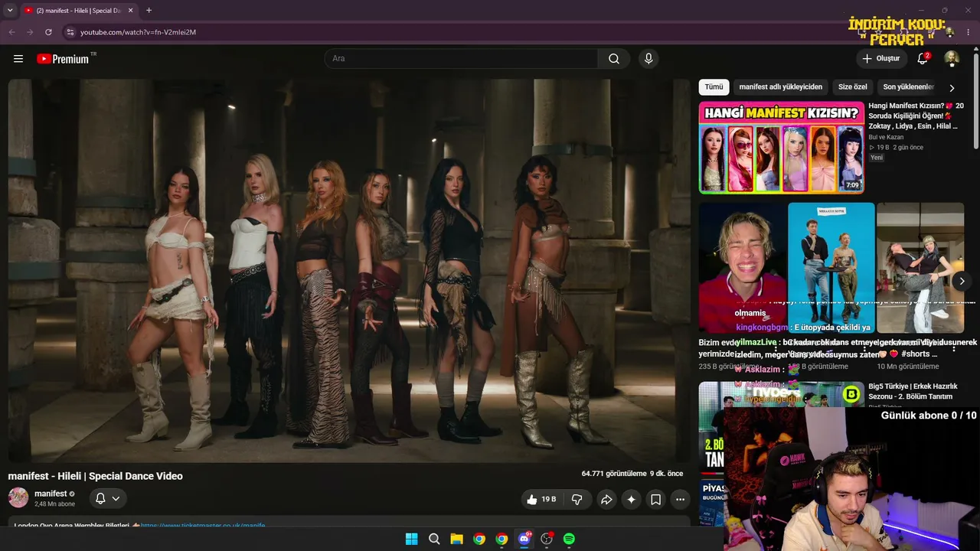This screenshot has width=980, height=551.
Task: Open the tab search dropdown in Chrome
Action: point(10,11)
